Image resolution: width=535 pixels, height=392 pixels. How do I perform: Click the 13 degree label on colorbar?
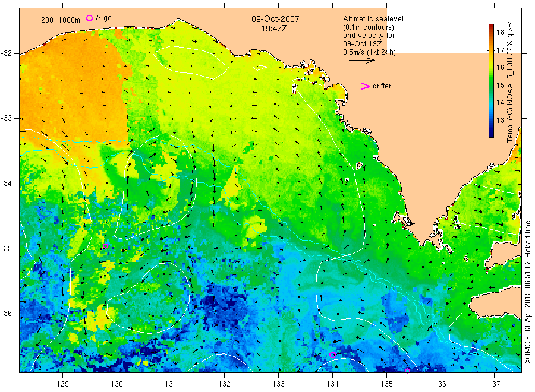500,121
